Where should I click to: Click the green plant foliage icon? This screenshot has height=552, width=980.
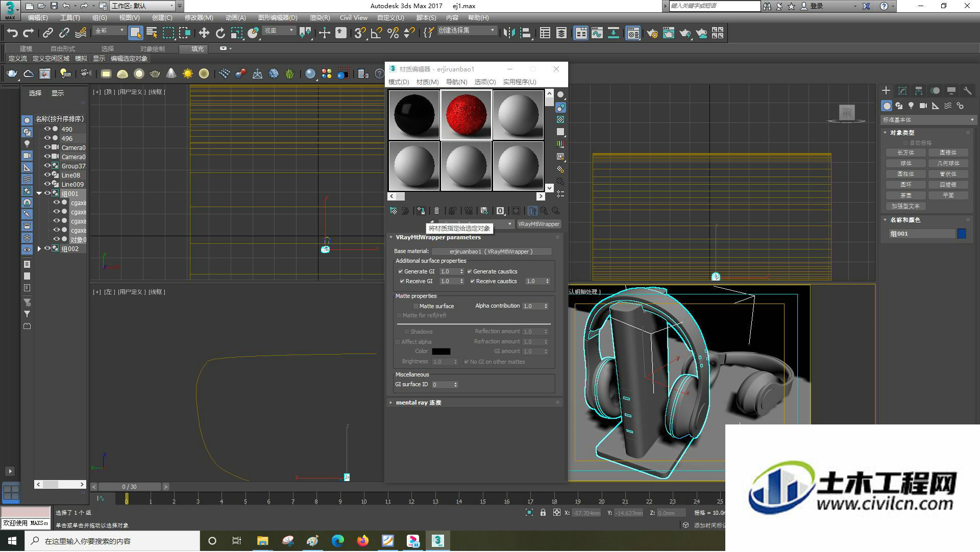(290, 74)
